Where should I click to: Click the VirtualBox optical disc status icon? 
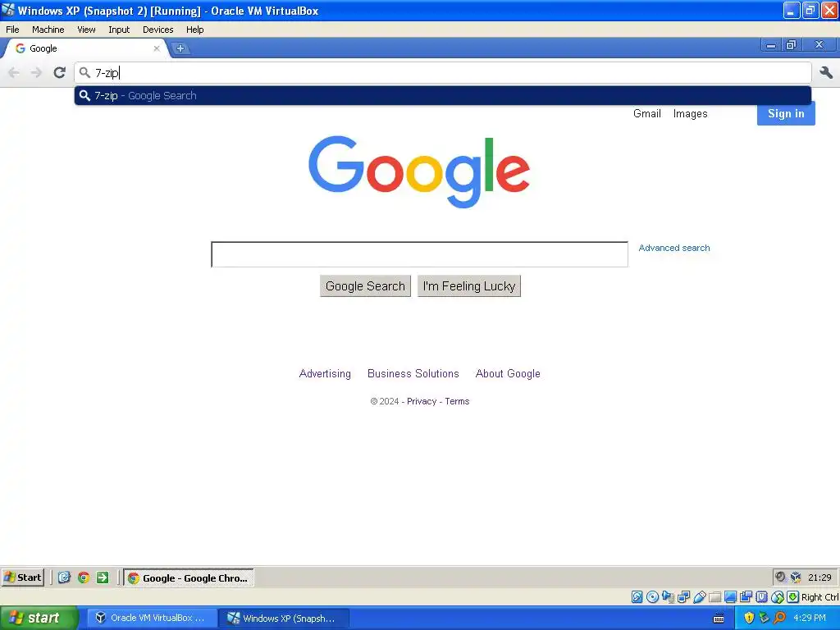click(652, 597)
